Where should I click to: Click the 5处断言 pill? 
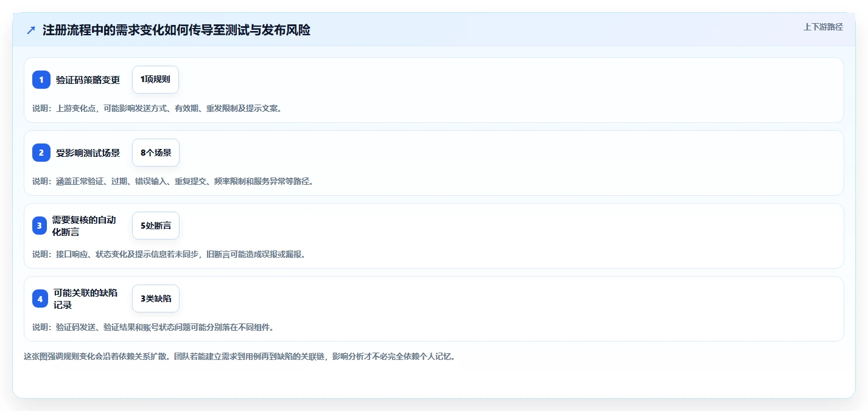pos(156,226)
